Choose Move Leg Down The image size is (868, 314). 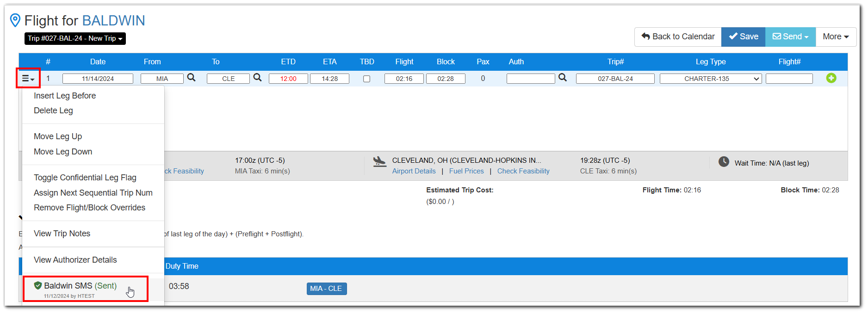tap(63, 152)
